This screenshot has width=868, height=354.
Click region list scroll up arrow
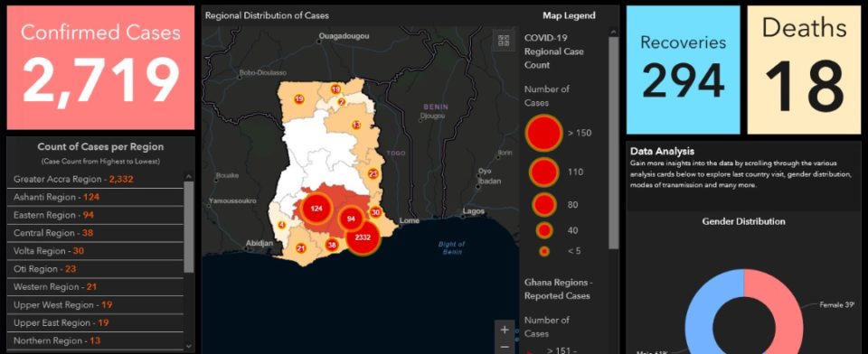coord(189,177)
